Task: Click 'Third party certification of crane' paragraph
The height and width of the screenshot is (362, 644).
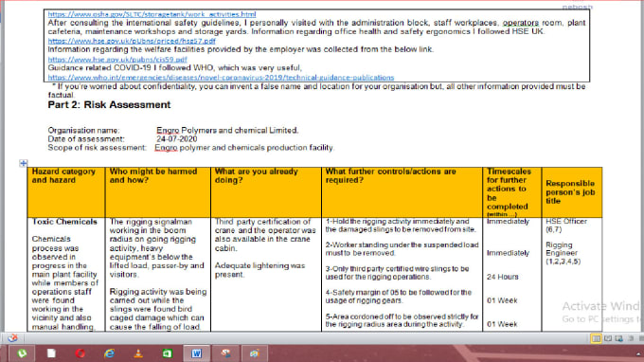Action: (265, 235)
